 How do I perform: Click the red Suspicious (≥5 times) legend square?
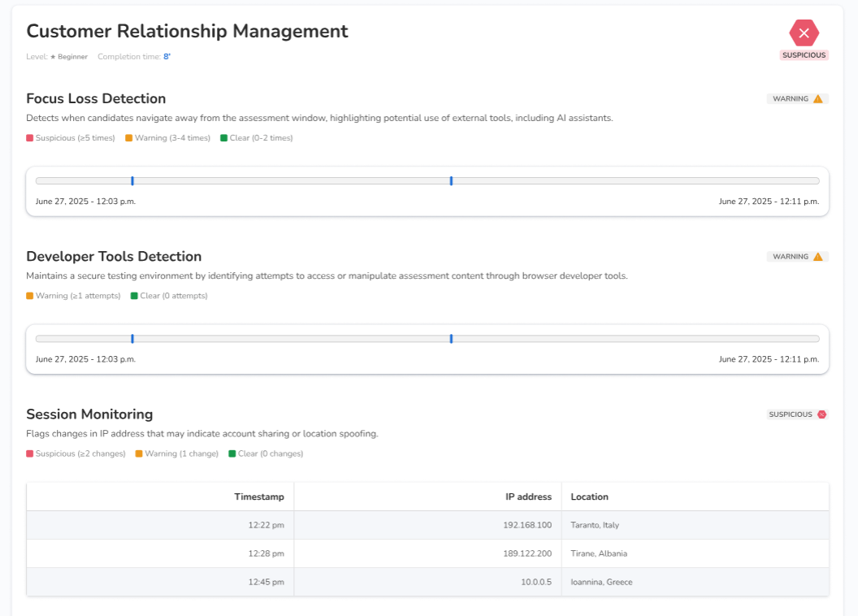point(29,138)
